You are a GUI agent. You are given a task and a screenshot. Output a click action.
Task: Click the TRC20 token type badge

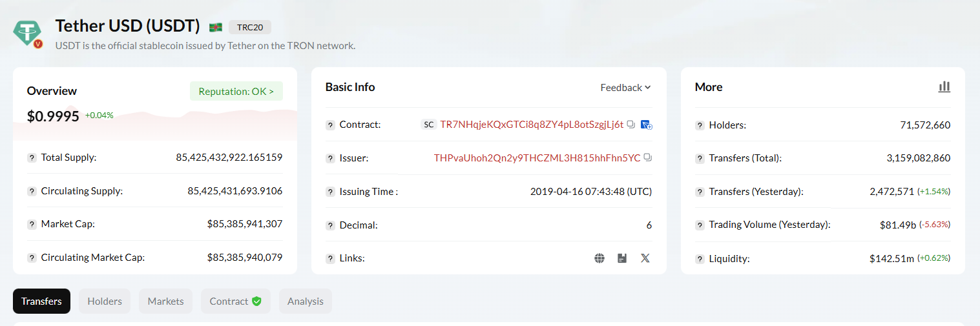[x=250, y=27]
